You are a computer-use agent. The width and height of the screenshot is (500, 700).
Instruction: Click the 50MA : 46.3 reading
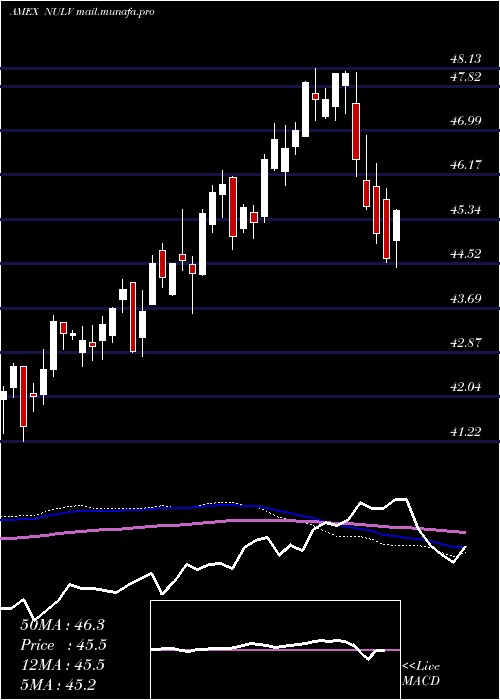62,625
